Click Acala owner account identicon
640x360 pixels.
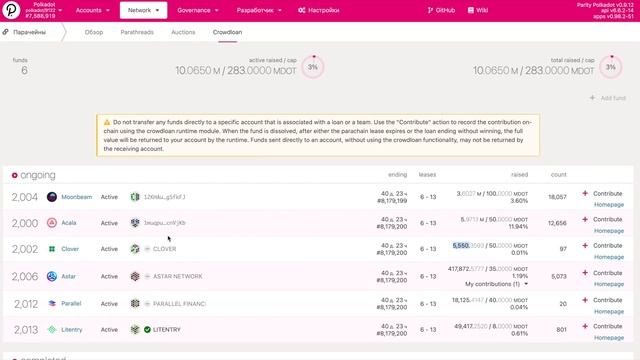pos(135,223)
